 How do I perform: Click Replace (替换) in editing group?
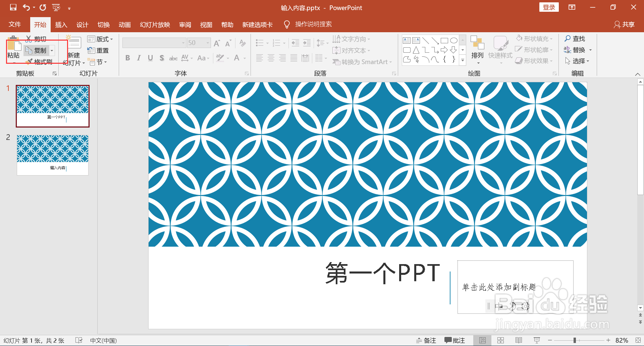[574, 50]
